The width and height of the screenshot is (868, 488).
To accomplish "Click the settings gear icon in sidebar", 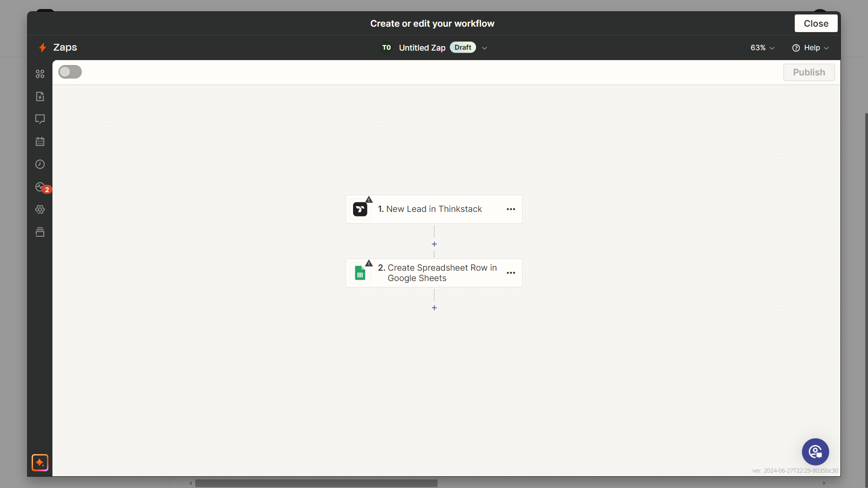I will click(40, 209).
